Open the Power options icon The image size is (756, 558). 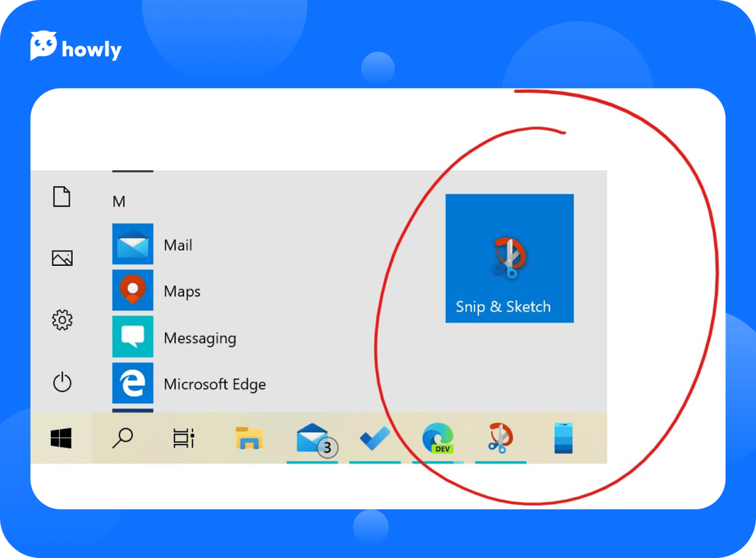[62, 382]
